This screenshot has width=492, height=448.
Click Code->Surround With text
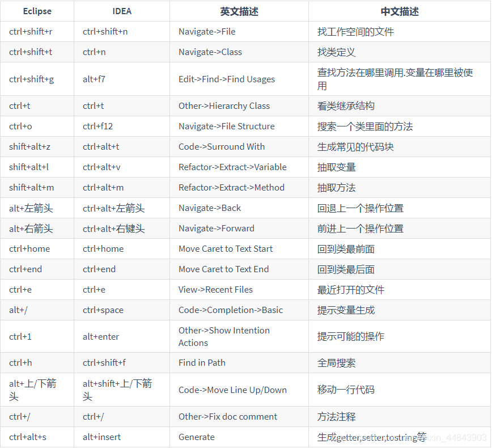222,147
